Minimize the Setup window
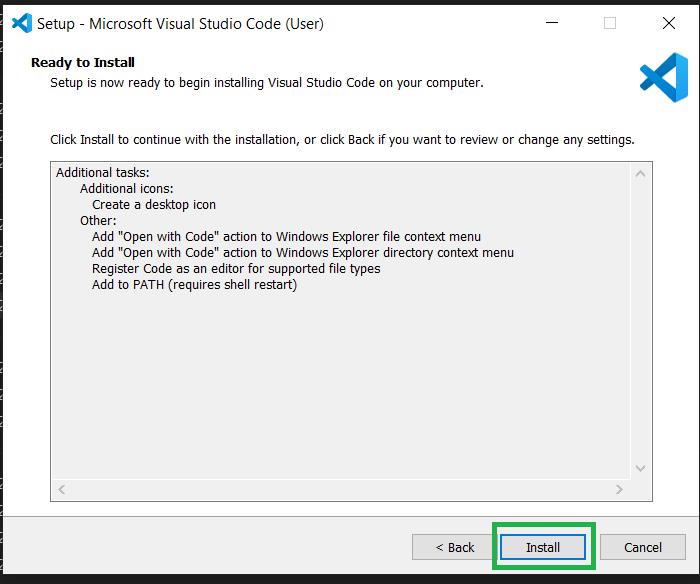 [552, 23]
